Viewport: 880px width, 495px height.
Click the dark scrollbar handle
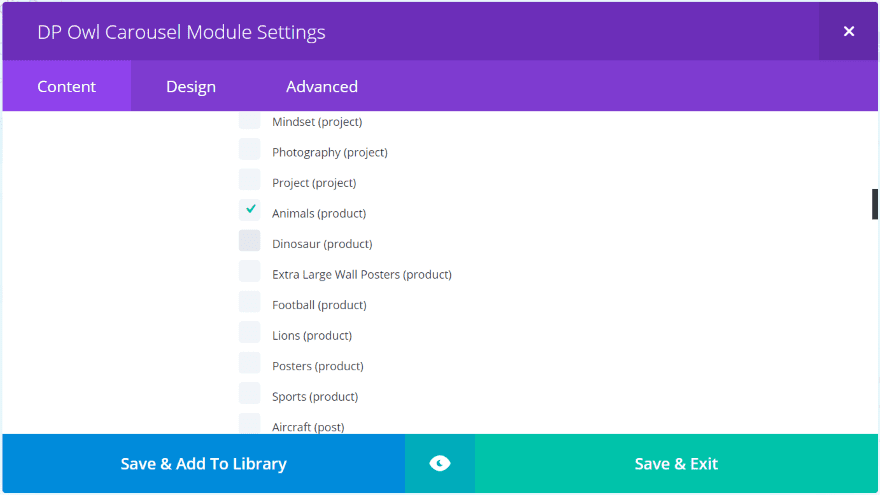[x=875, y=203]
